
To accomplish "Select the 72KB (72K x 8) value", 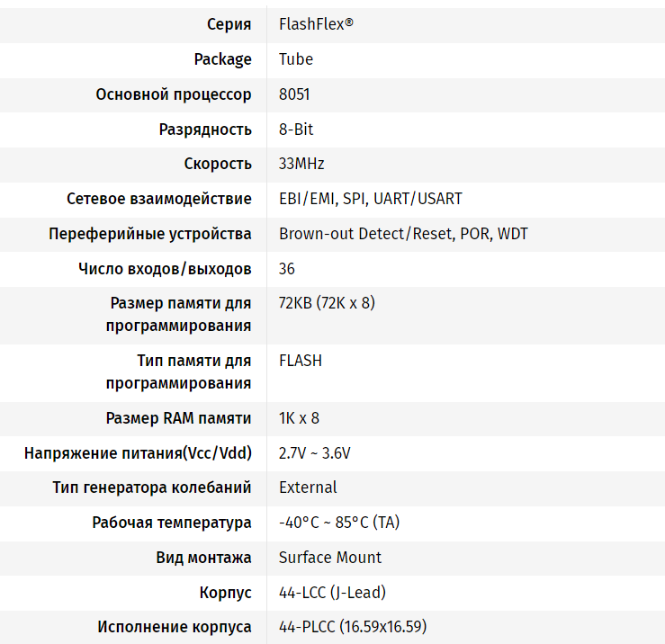I will coord(327,303).
